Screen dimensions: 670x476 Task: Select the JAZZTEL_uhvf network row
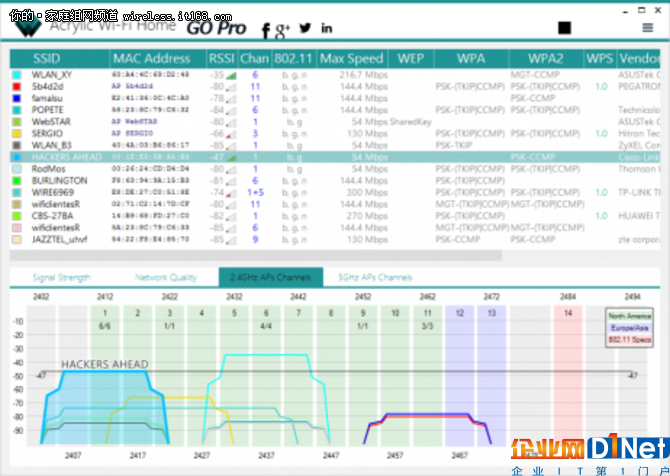point(335,239)
